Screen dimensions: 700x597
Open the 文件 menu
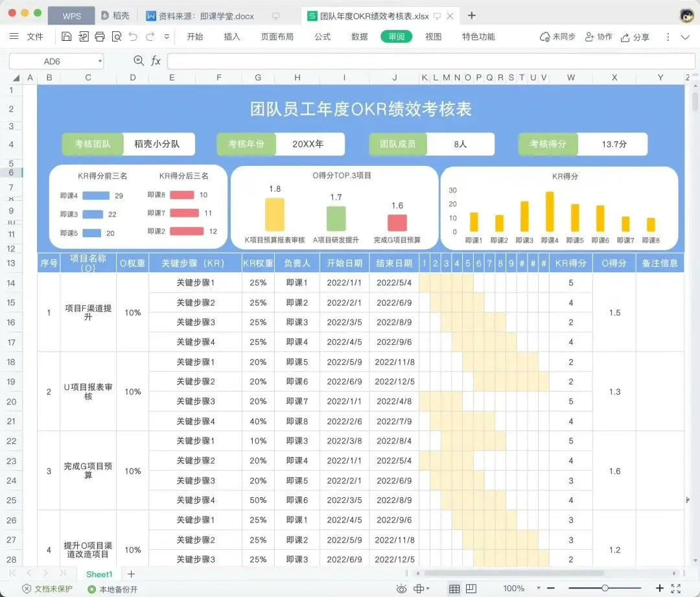[x=35, y=36]
